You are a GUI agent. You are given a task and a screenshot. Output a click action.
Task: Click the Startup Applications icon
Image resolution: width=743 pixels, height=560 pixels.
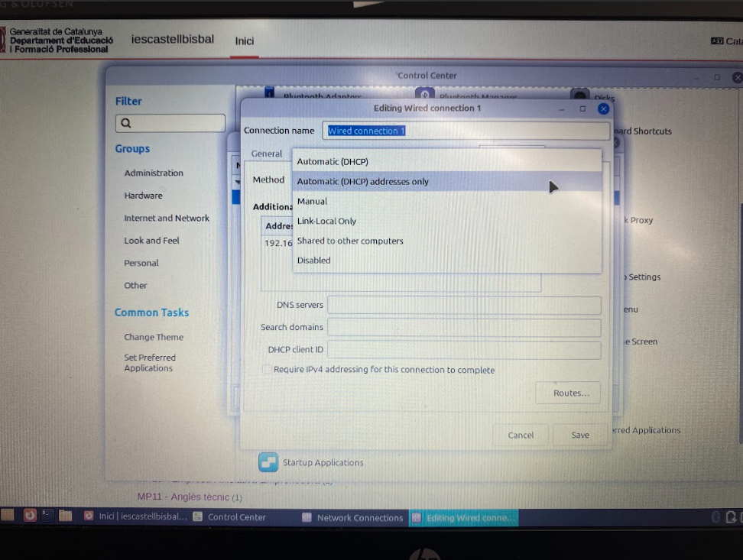(268, 462)
